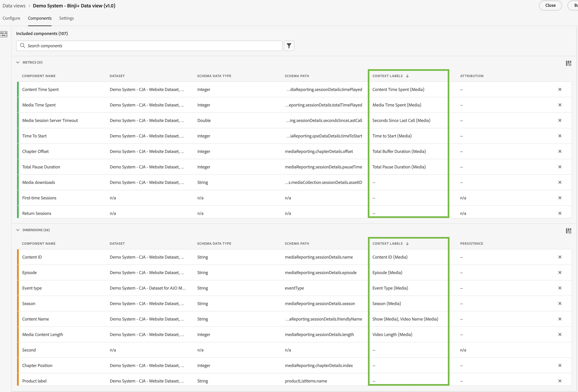Remove the Product label dimension
This screenshot has height=392, width=578.
(x=560, y=381)
